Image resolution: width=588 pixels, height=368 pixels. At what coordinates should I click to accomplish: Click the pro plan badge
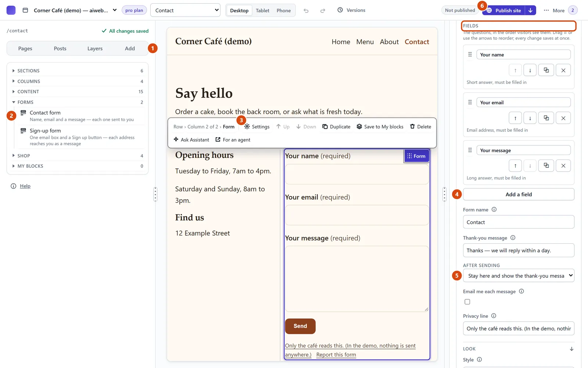click(x=134, y=10)
